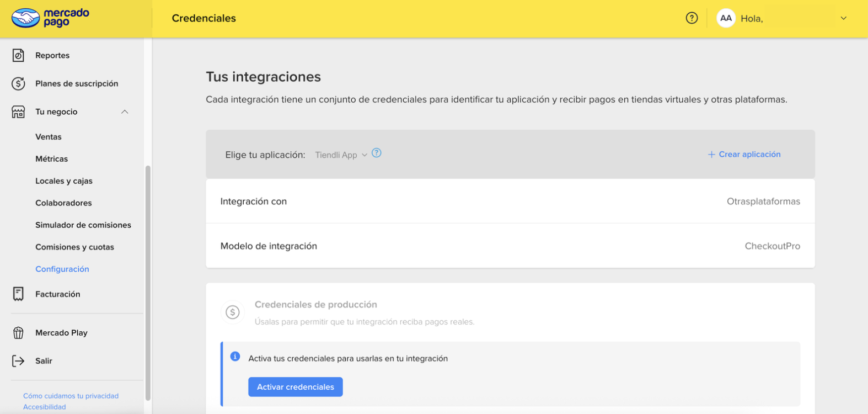Open the Tiendli App application dropdown

(x=341, y=155)
